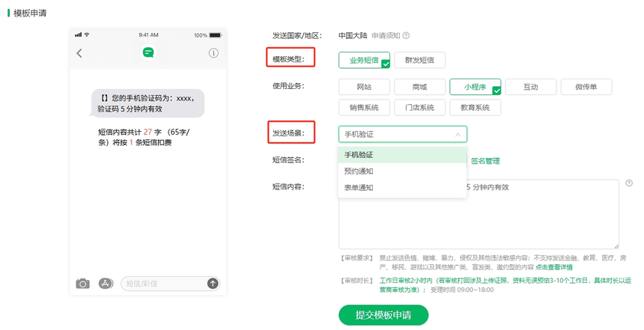Collapse the 发送场景 dropdown via chevron
This screenshot has height=330, width=644.
458,135
